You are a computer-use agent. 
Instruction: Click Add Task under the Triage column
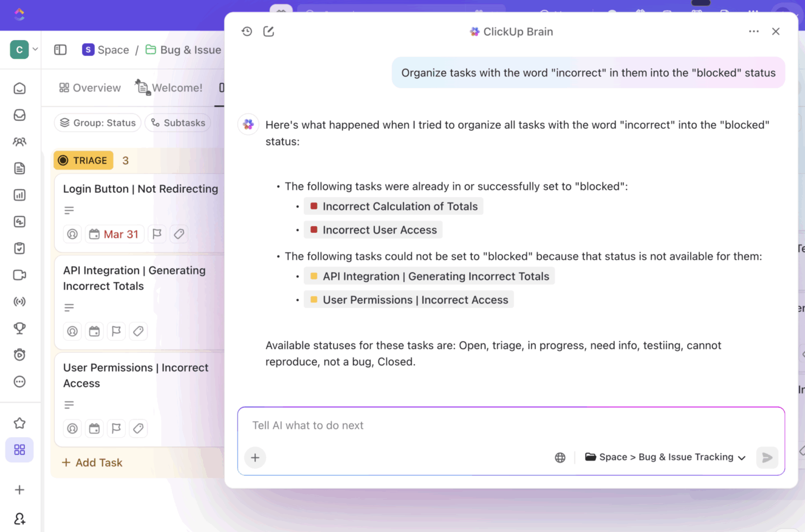(91, 462)
